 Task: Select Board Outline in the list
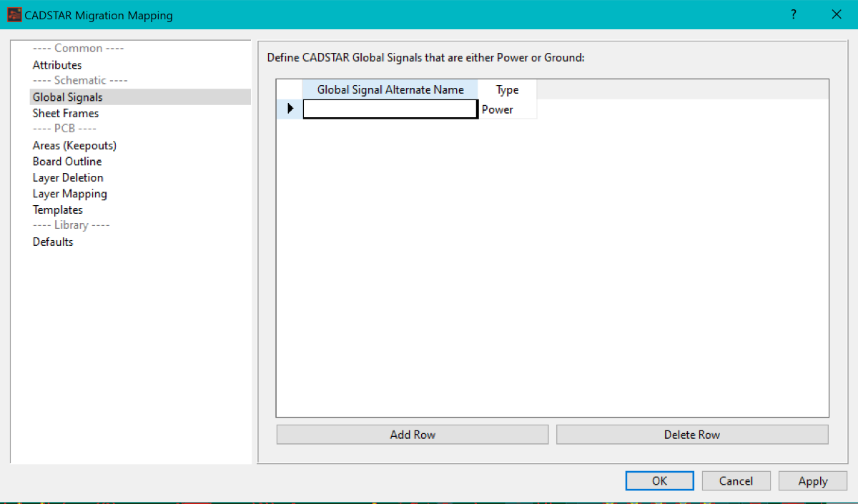(x=67, y=162)
